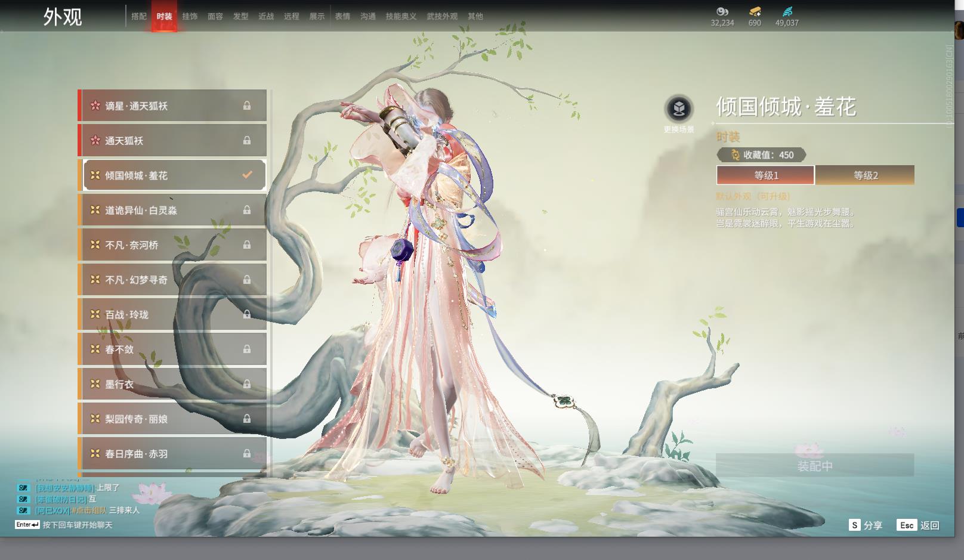
Task: Choose the 春日序曲·赤羽 outfit name
Action: click(137, 454)
